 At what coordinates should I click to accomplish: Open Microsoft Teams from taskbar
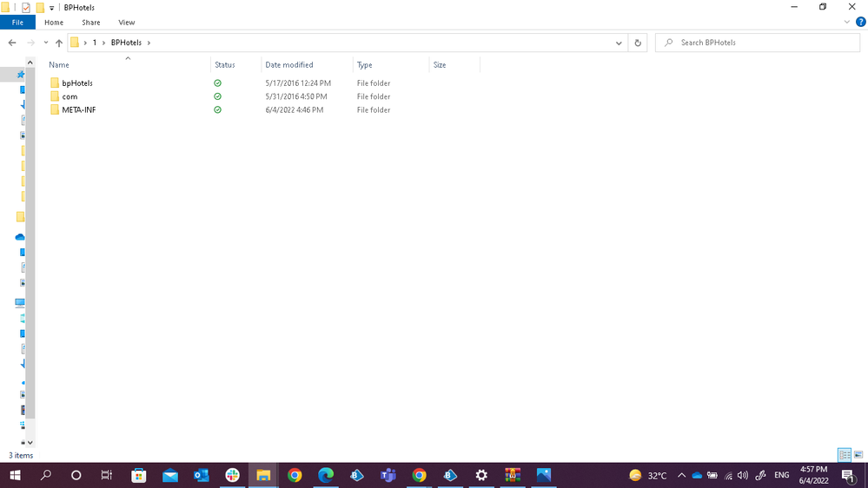[x=388, y=475]
